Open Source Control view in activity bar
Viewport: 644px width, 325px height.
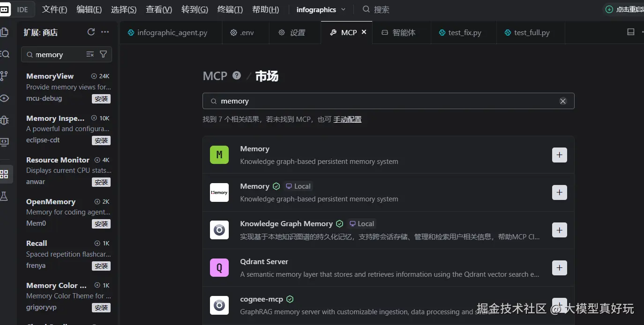4,76
